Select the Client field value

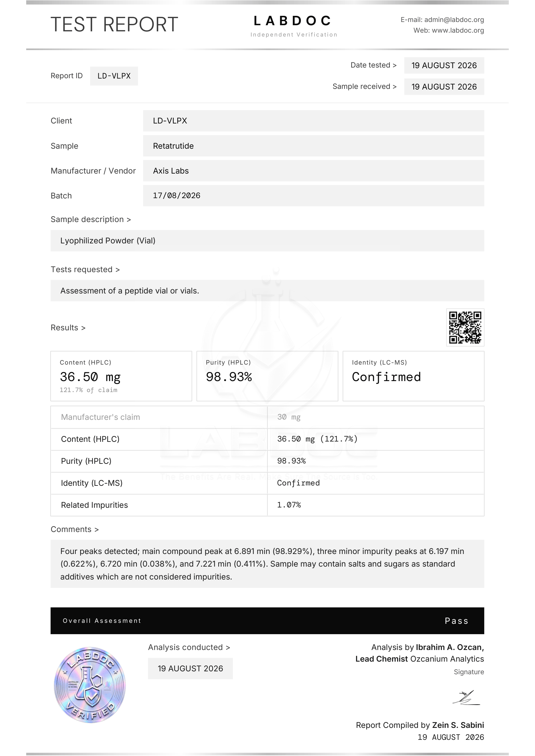313,121
